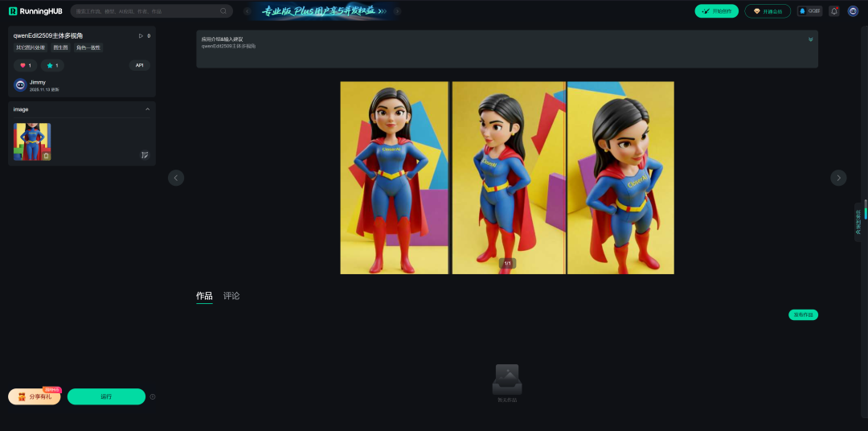Click the empty works placeholder icon
Image resolution: width=868 pixels, height=431 pixels.
pyautogui.click(x=507, y=380)
